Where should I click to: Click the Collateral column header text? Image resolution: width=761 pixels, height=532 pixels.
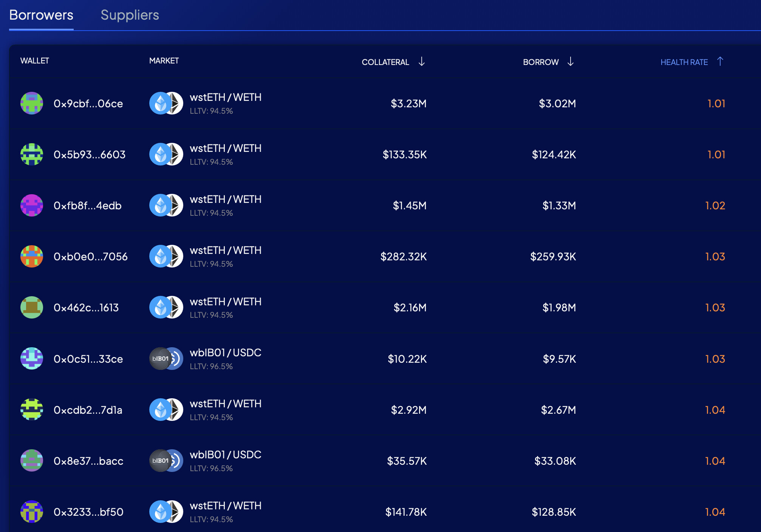coord(385,62)
